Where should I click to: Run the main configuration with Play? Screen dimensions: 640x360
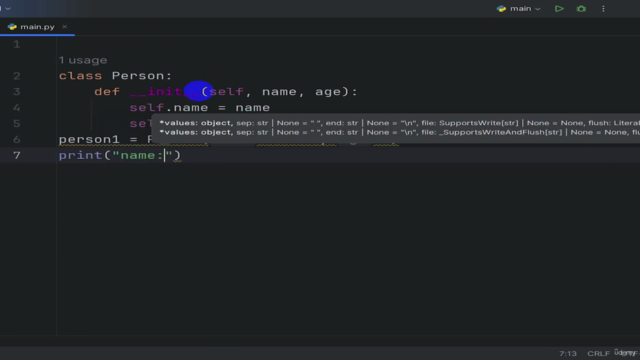[x=559, y=9]
